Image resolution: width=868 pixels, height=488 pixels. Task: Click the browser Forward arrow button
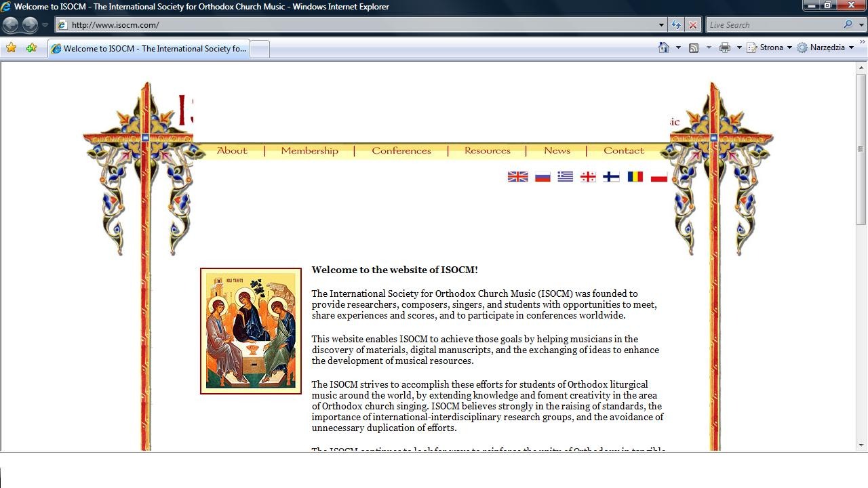[30, 25]
